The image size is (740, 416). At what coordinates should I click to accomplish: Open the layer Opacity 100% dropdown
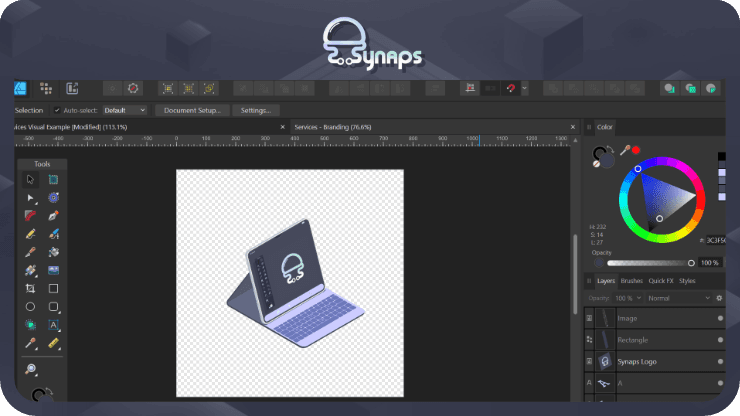[x=628, y=298]
